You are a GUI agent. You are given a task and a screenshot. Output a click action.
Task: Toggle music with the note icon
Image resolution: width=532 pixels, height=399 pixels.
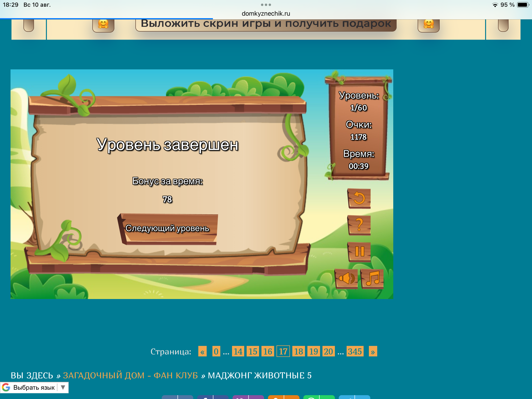pos(372,279)
